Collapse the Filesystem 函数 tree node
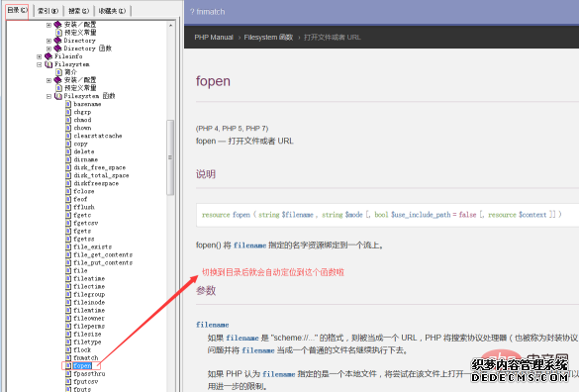 (x=48, y=96)
